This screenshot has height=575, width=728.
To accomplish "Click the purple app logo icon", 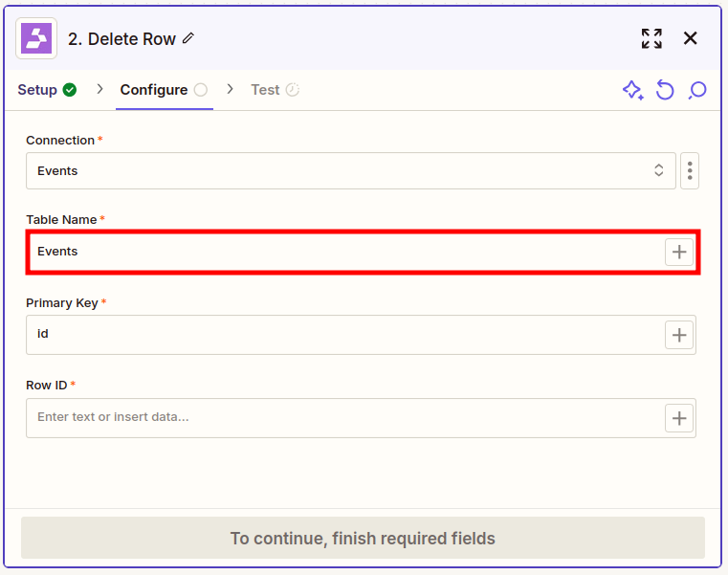I will pos(36,38).
